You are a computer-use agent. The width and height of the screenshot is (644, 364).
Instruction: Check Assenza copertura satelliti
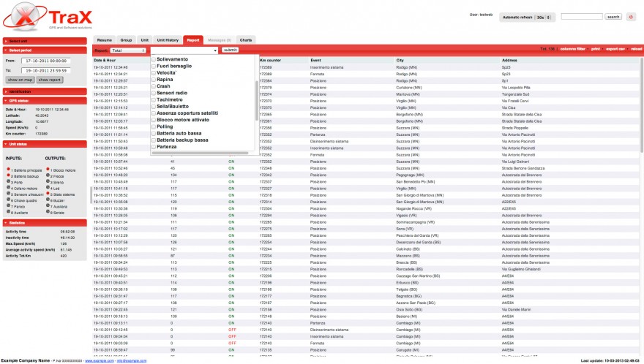point(154,113)
